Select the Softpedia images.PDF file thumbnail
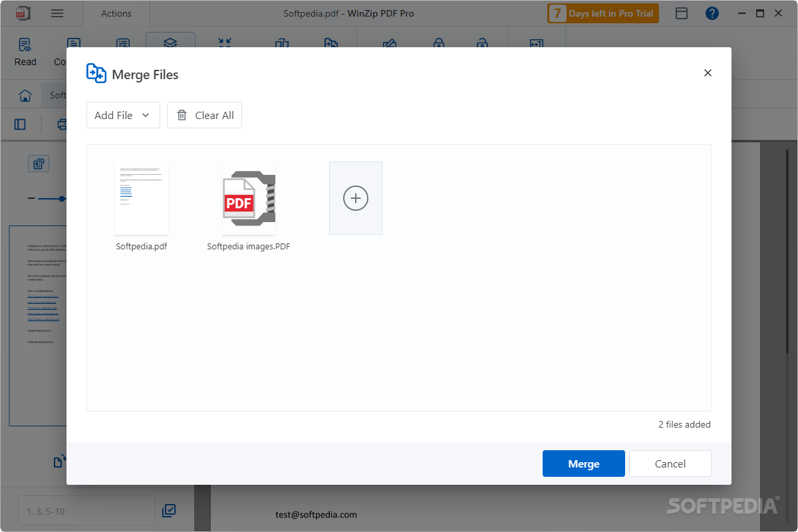 click(249, 198)
